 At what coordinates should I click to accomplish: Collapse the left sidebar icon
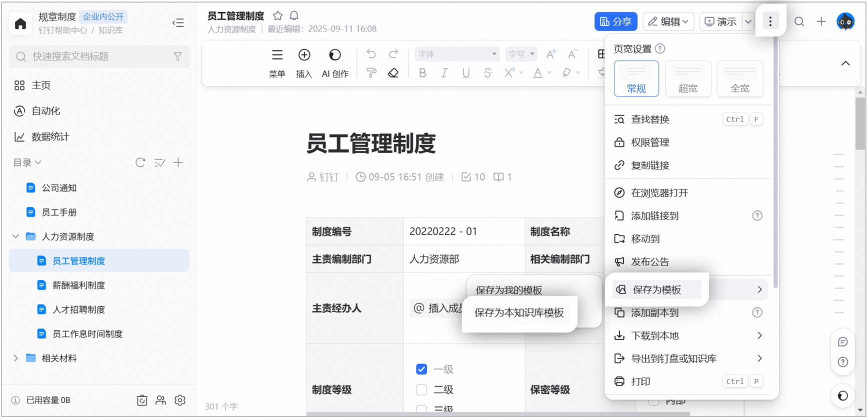tap(178, 22)
